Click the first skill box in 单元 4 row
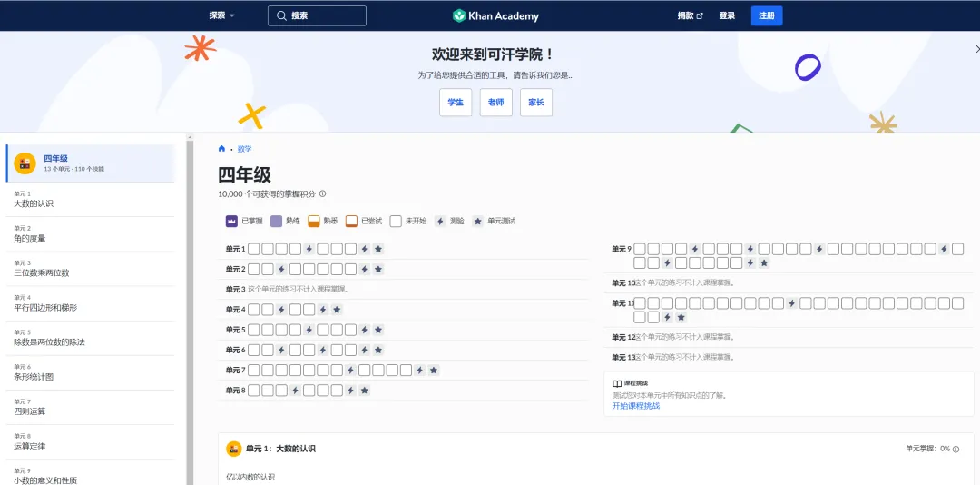This screenshot has width=980, height=485. coord(254,309)
